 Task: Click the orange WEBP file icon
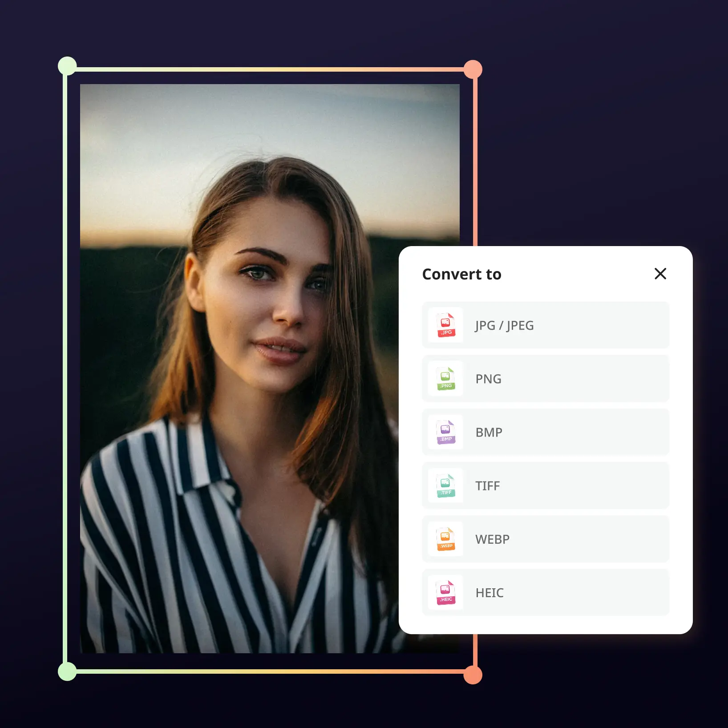coord(446,539)
